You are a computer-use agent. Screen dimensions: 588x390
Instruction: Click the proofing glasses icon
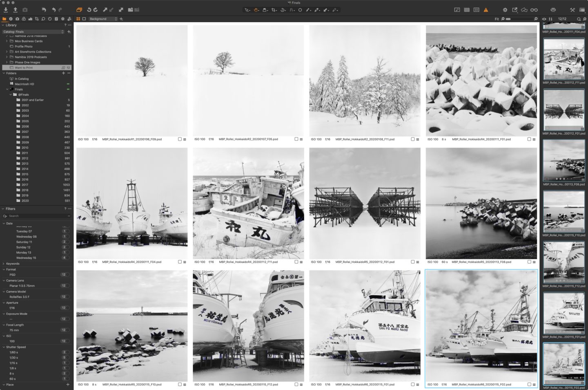[534, 10]
